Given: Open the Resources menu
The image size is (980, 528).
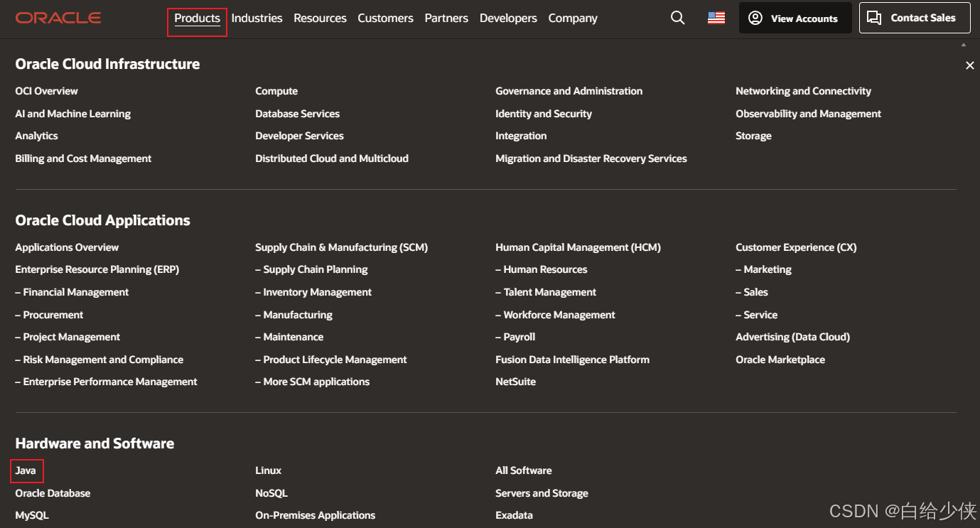Looking at the screenshot, I should (x=320, y=18).
